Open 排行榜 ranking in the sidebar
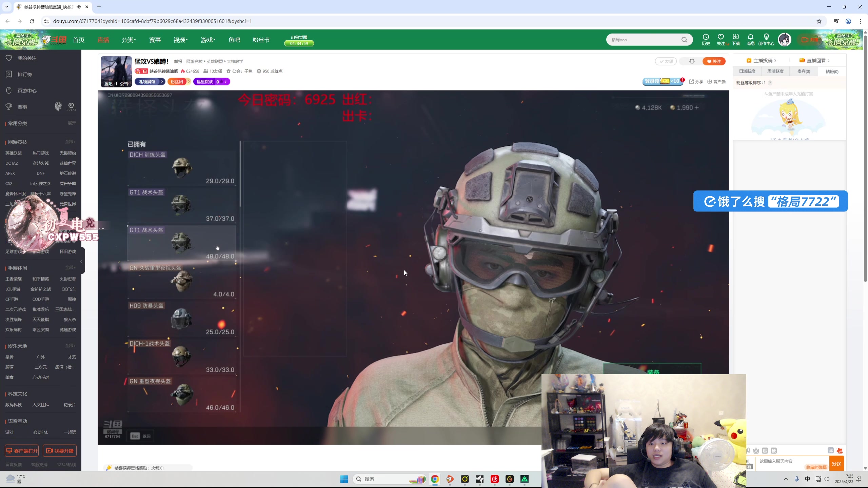The height and width of the screenshot is (488, 868). [x=24, y=74]
